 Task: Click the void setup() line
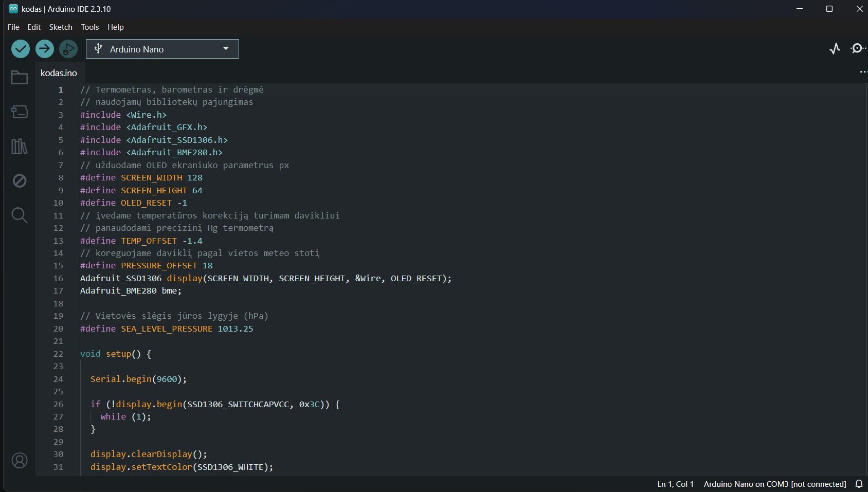[116, 354]
